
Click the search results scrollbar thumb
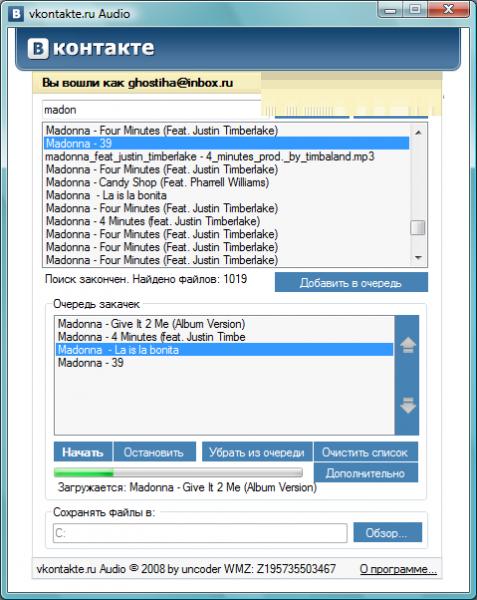(418, 227)
